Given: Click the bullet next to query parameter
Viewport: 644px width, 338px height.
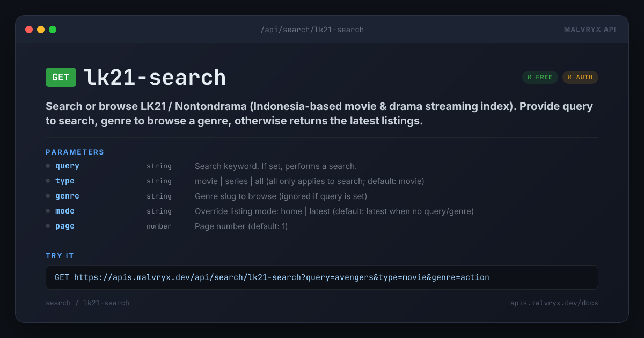Looking at the screenshot, I should click(48, 166).
